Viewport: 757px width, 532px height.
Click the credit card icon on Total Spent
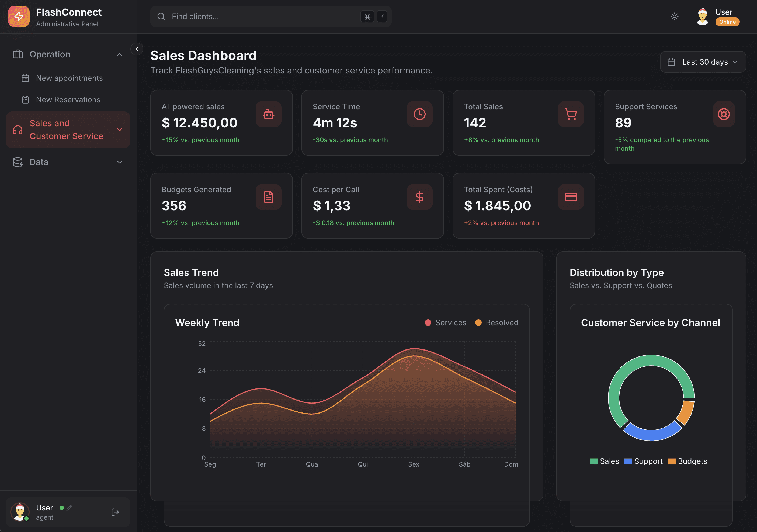coord(570,197)
